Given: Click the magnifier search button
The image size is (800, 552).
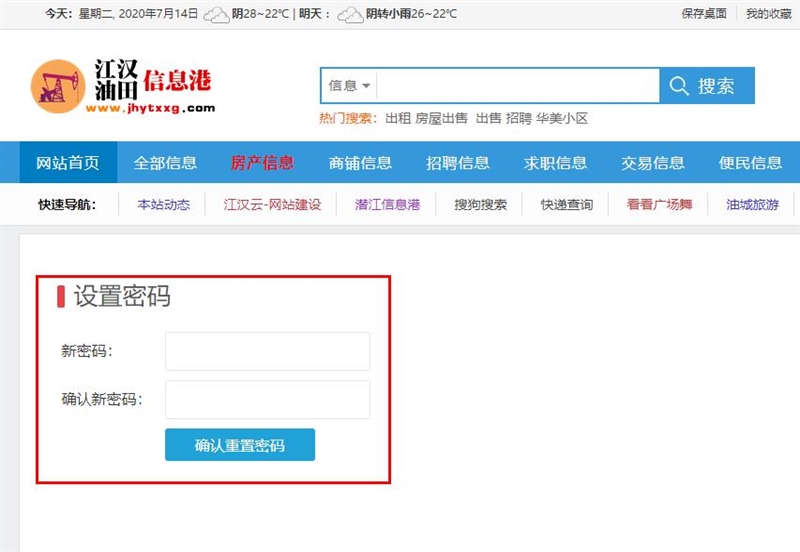Looking at the screenshot, I should click(706, 86).
